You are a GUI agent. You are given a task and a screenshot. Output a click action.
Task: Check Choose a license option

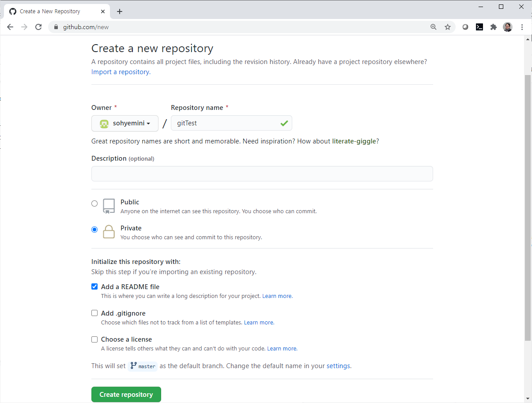(x=94, y=339)
